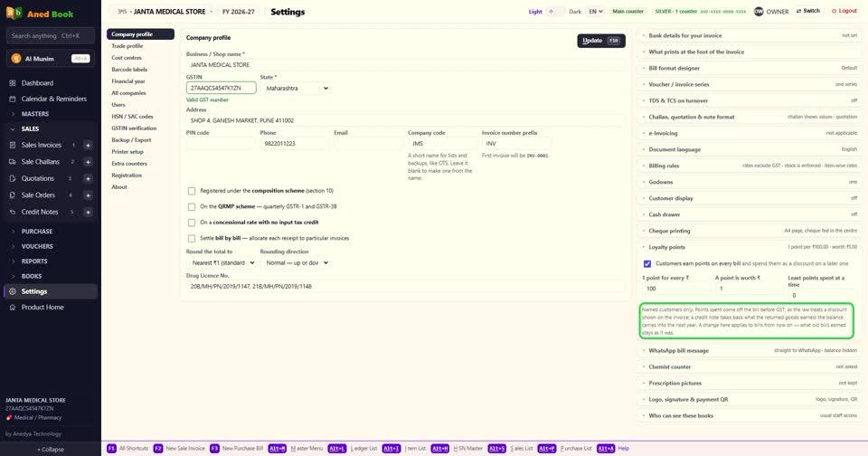Collapse the sidebar

pos(51,450)
